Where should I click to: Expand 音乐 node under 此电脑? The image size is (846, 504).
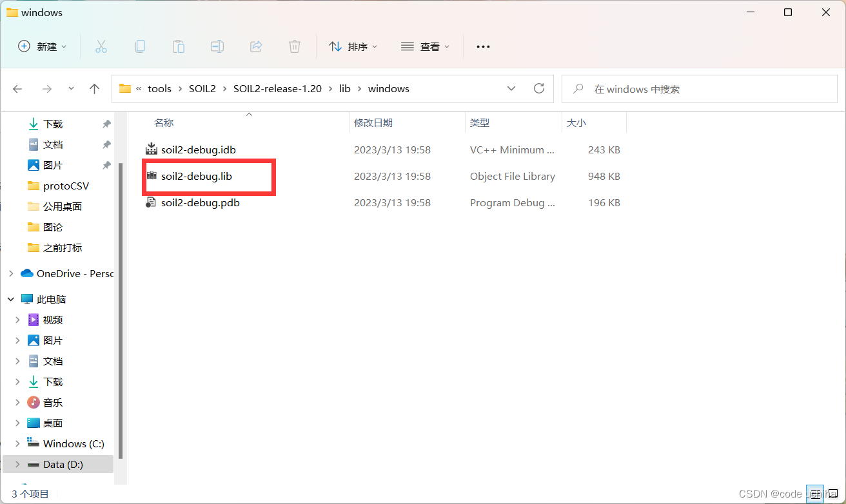click(17, 402)
